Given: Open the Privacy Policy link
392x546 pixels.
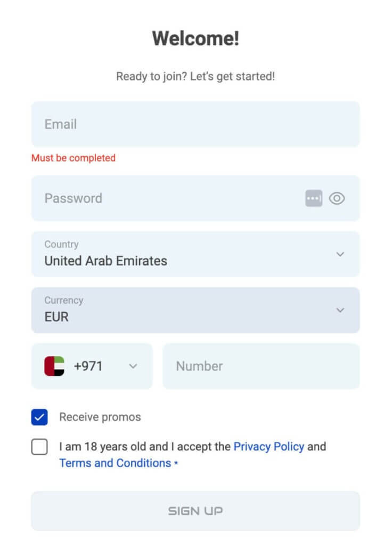Looking at the screenshot, I should pos(268,446).
